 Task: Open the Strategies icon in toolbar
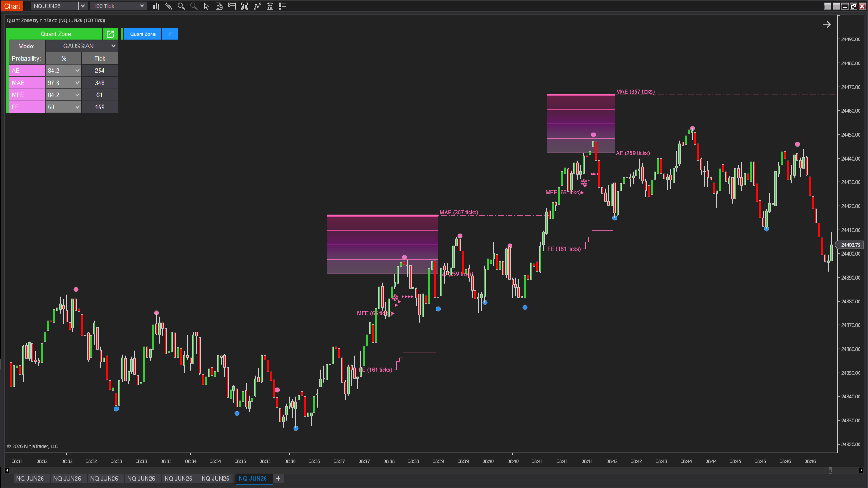[257, 6]
